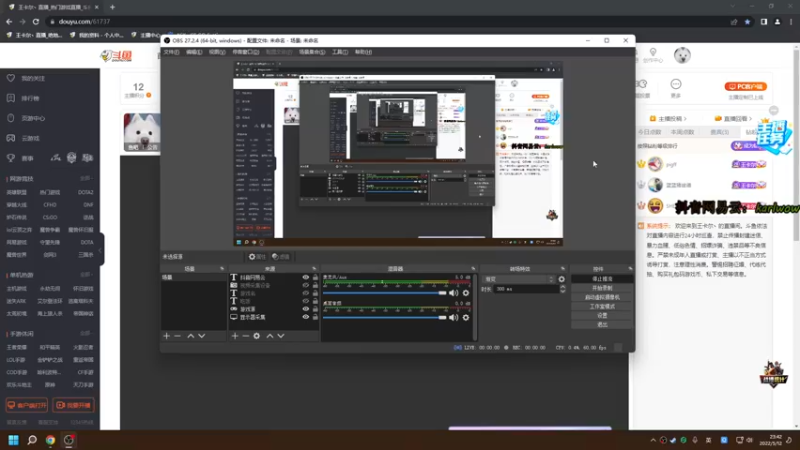The height and width of the screenshot is (450, 800).
Task: Move source up arrow in Sources panel
Action: coord(270,336)
